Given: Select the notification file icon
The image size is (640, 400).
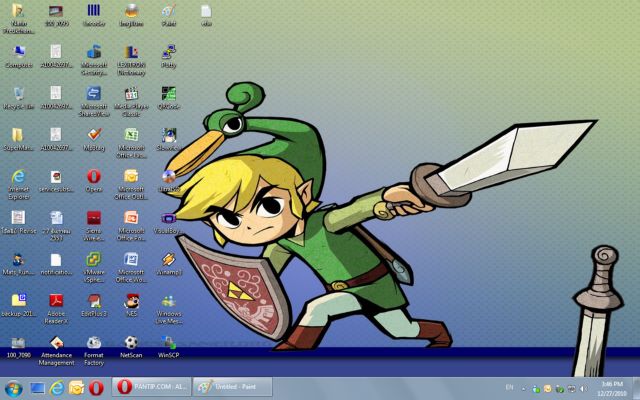Looking at the screenshot, I should pos(56,264).
